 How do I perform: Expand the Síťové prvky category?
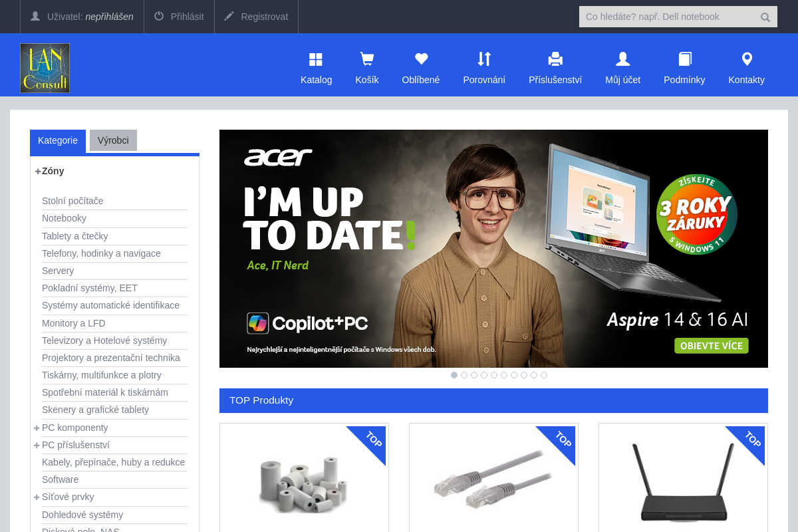[37, 497]
